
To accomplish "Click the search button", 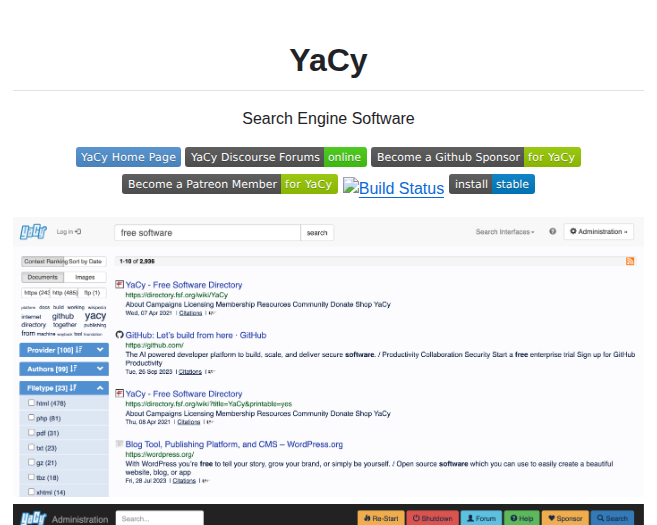I will [317, 233].
